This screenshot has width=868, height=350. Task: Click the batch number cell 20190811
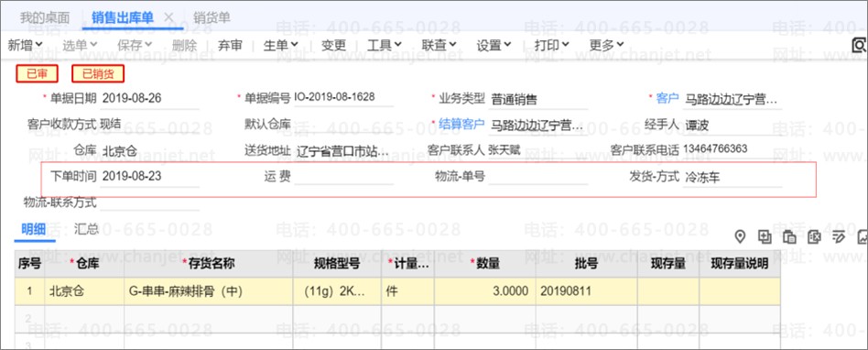586,291
